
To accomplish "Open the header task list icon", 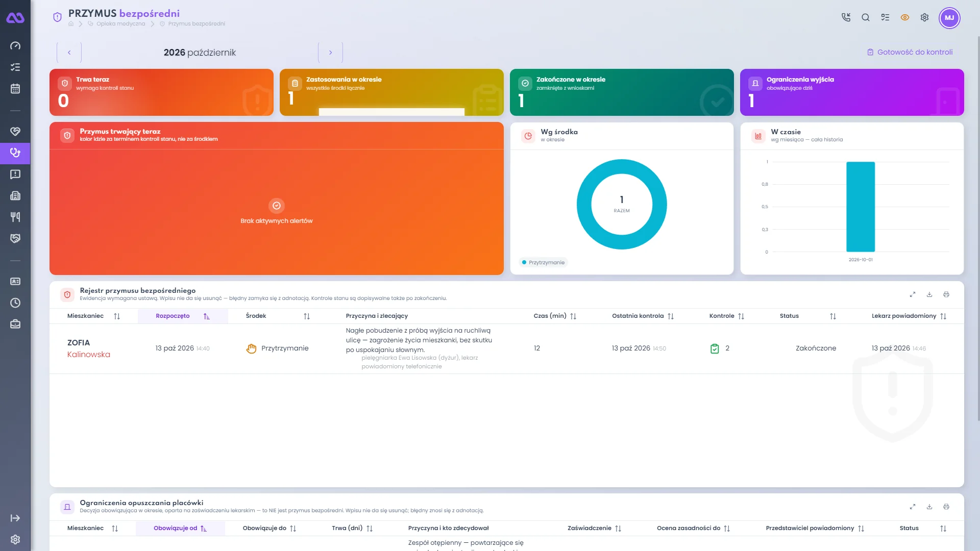I will coord(885,17).
